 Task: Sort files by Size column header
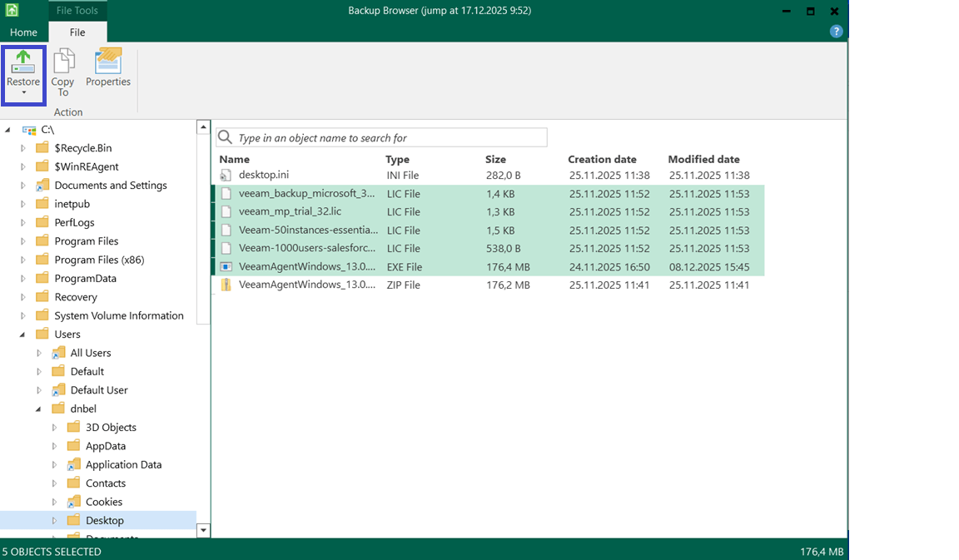tap(495, 159)
